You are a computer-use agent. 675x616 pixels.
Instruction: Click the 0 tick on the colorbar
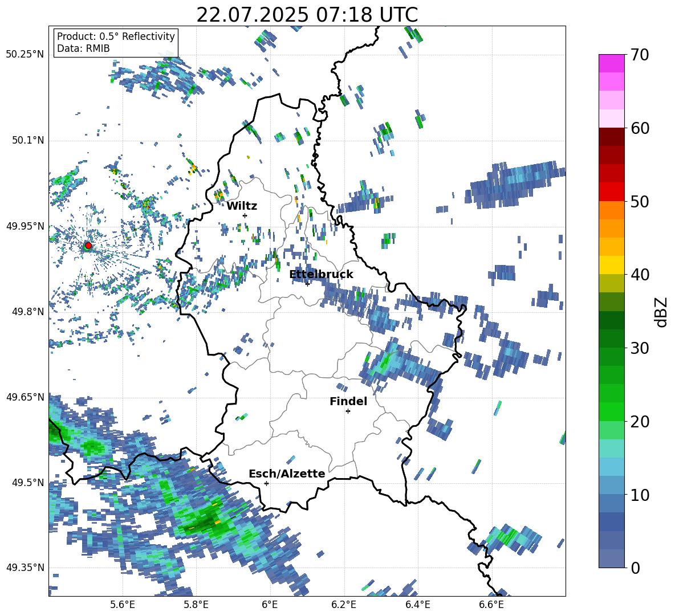click(635, 568)
